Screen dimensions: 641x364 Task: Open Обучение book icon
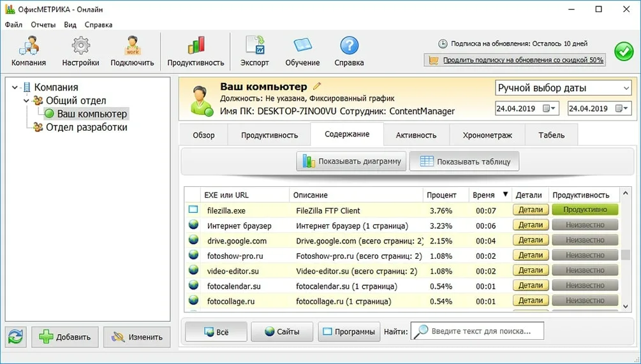[302, 47]
